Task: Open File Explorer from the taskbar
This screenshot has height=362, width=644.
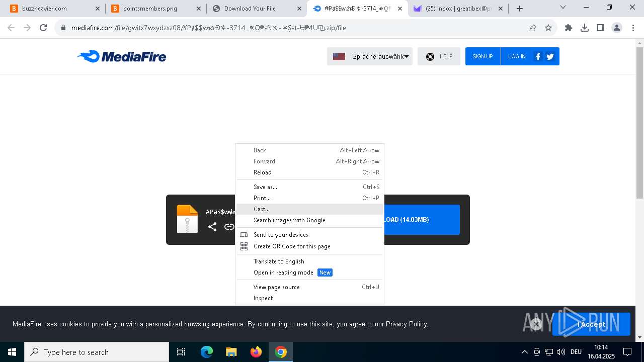Action: (231, 352)
